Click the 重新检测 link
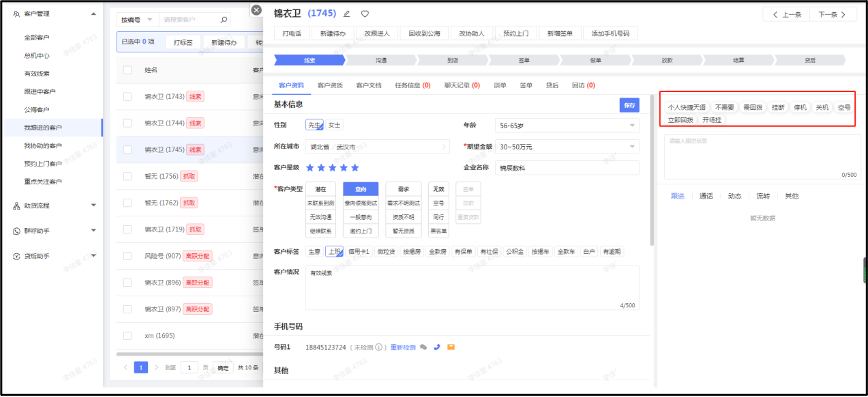The width and height of the screenshot is (868, 397). click(x=403, y=347)
